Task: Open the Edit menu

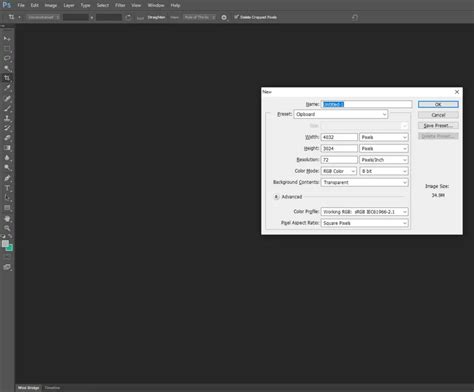Action: [x=34, y=5]
